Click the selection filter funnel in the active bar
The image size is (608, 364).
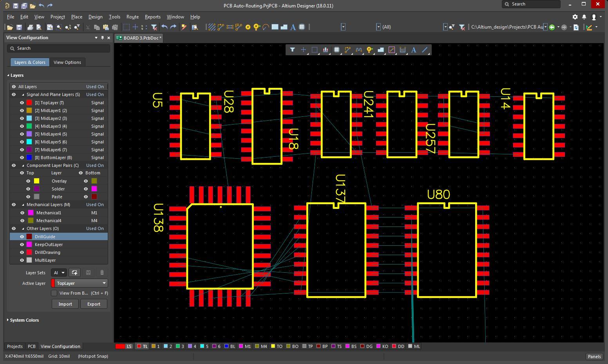pos(292,50)
